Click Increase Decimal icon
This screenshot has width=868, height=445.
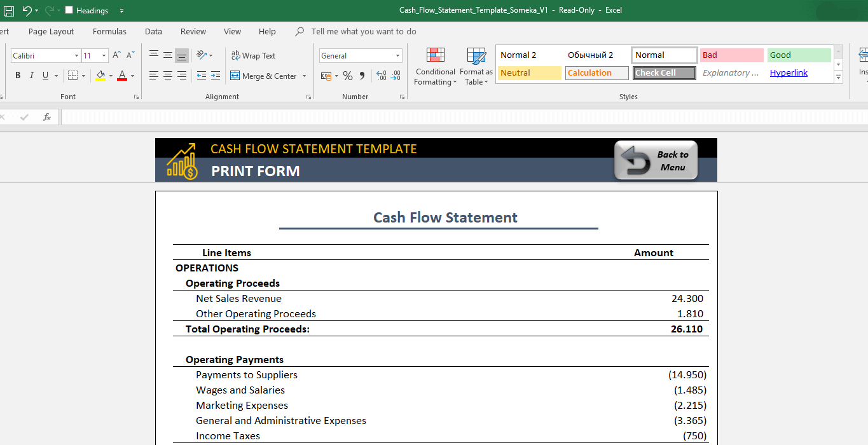(381, 76)
